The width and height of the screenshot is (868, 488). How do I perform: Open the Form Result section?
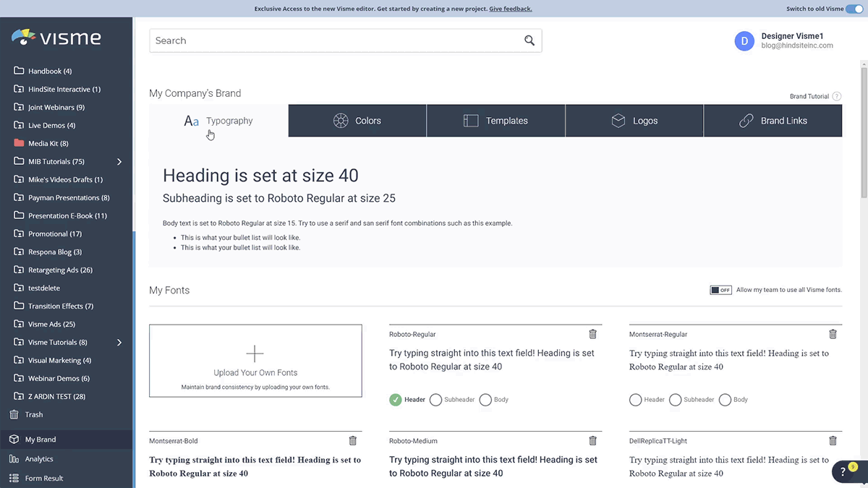click(x=46, y=478)
